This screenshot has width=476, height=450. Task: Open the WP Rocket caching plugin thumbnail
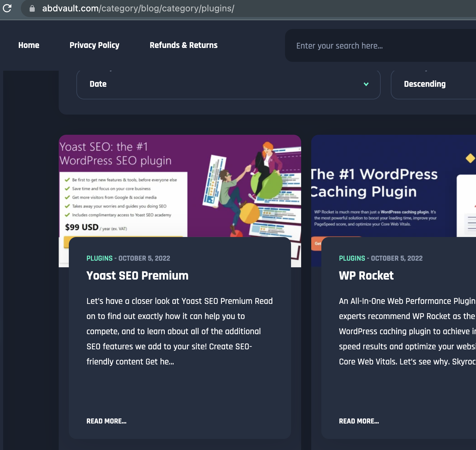point(394,186)
